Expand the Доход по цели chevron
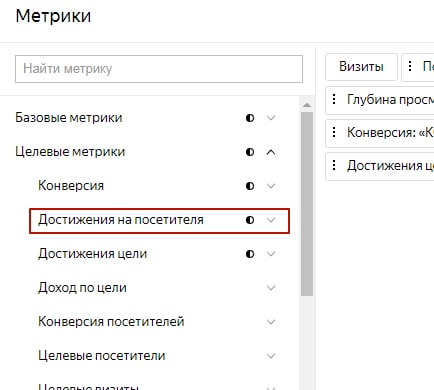434x390 pixels. point(271,288)
